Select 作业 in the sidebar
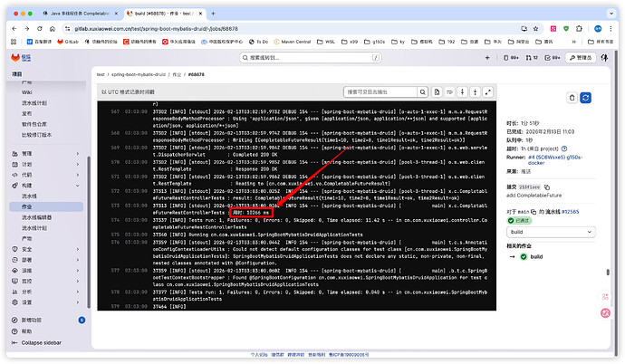 (46, 206)
